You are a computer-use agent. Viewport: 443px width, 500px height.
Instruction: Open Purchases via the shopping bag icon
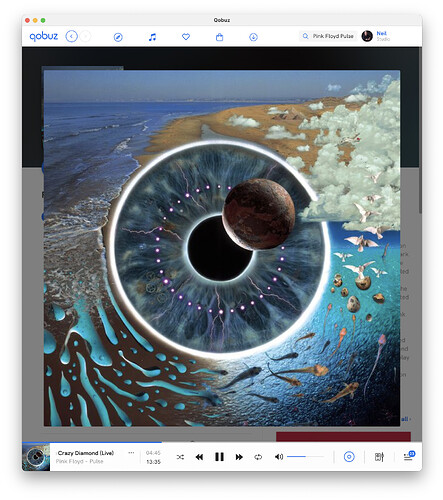click(219, 37)
